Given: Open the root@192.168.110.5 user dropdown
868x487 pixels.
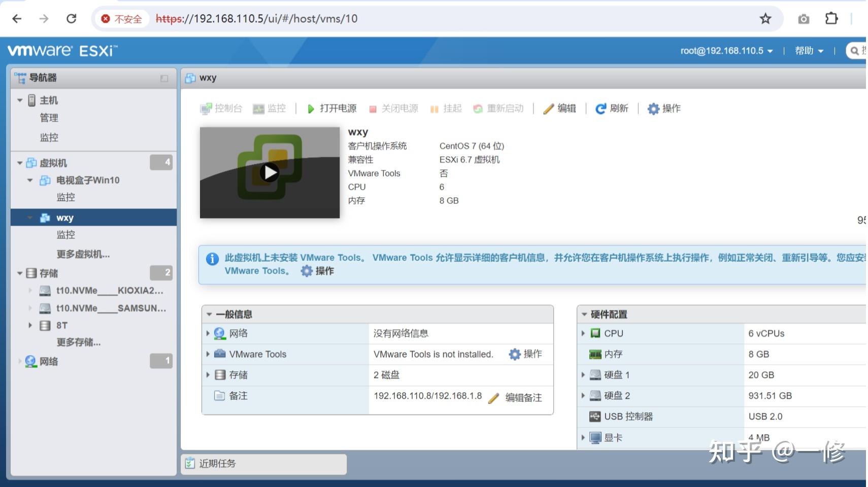Looking at the screenshot, I should (726, 51).
